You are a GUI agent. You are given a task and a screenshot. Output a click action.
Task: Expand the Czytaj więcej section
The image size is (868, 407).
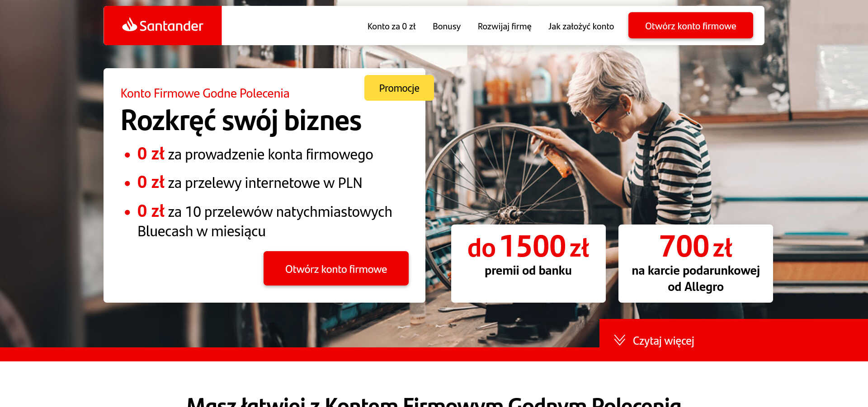(663, 341)
